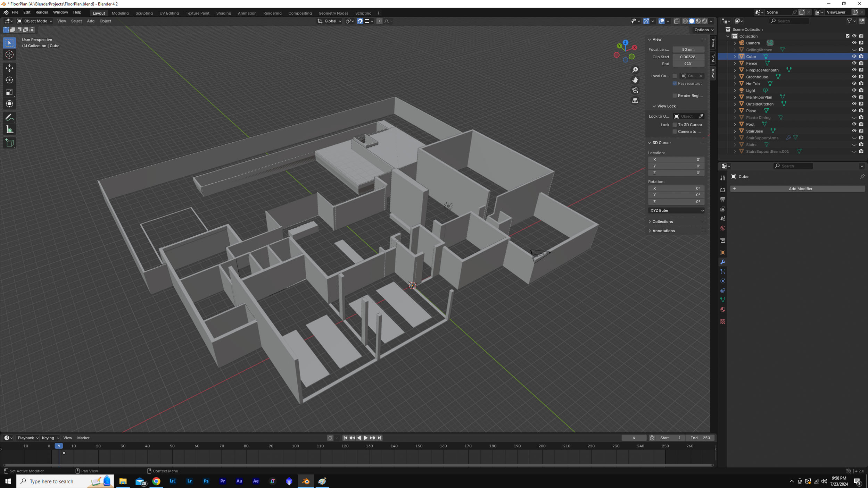Enable the Render Region checkbox
This screenshot has width=868, height=488.
pos(675,95)
